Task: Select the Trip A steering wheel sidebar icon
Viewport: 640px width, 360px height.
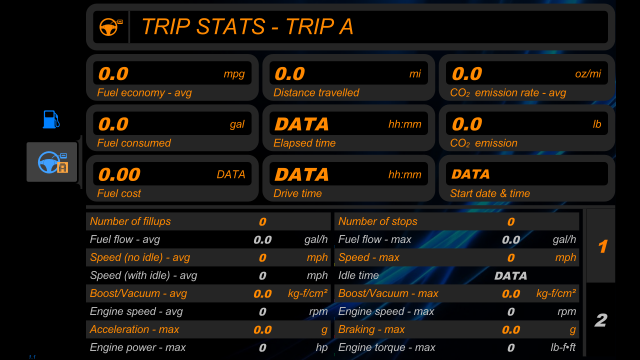Action: [x=52, y=162]
